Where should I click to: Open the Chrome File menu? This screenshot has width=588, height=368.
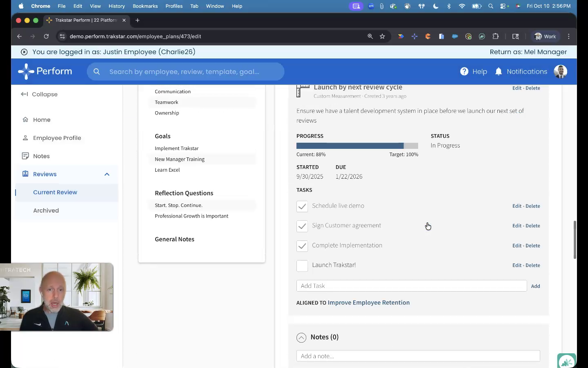click(62, 6)
